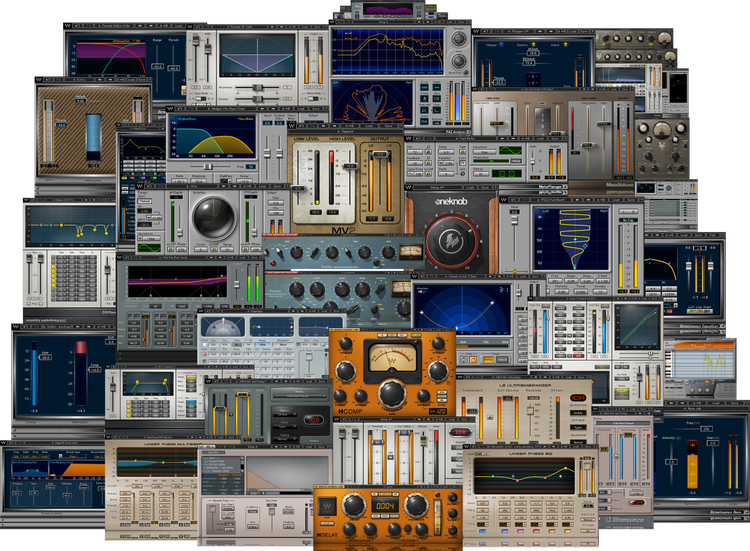The width and height of the screenshot is (750, 551).
Task: Click the H-Comp BPM display showing 120
Action: (x=439, y=411)
